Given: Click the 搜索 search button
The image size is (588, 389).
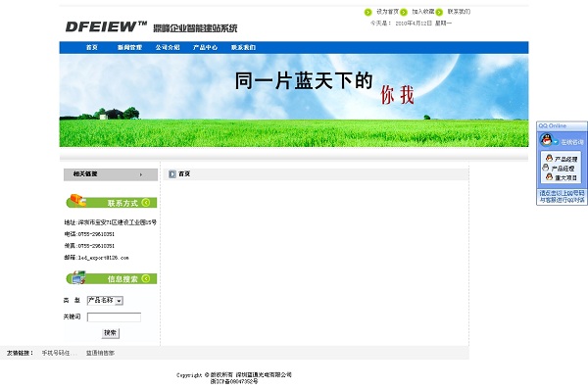Looking at the screenshot, I should pyautogui.click(x=110, y=333).
